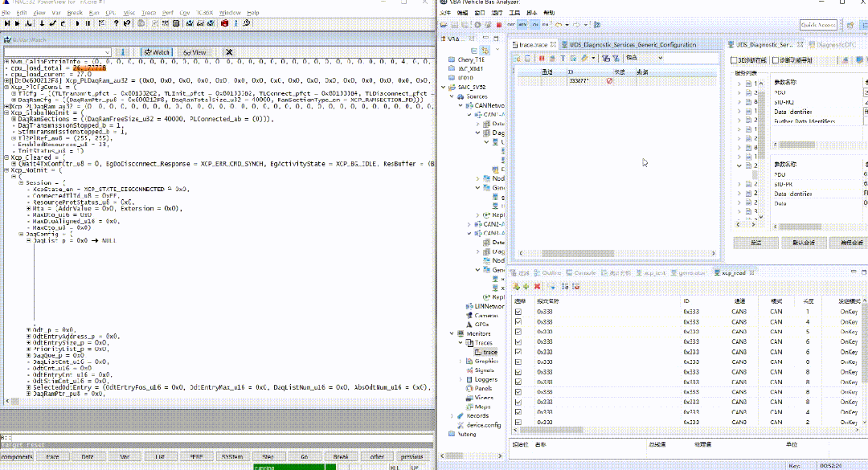Click the Break (pause) icon in TRACE32 toolbar
The height and width of the screenshot is (470, 868).
click(x=88, y=23)
